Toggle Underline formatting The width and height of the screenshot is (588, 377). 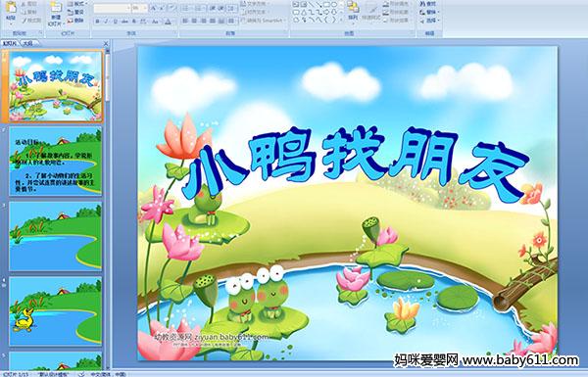click(115, 22)
